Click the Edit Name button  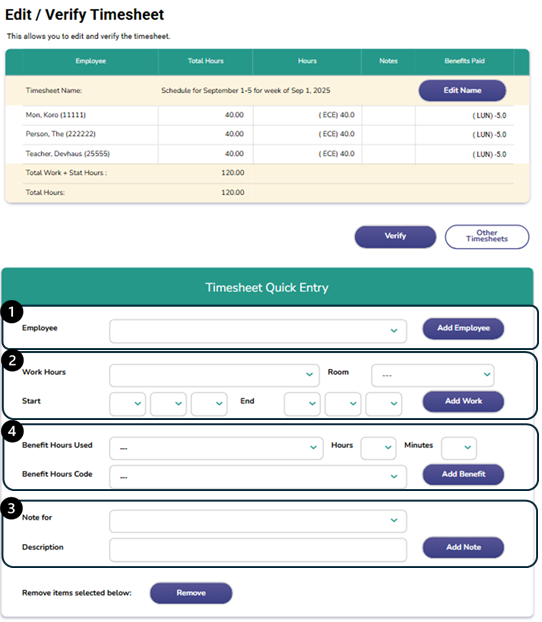[462, 90]
